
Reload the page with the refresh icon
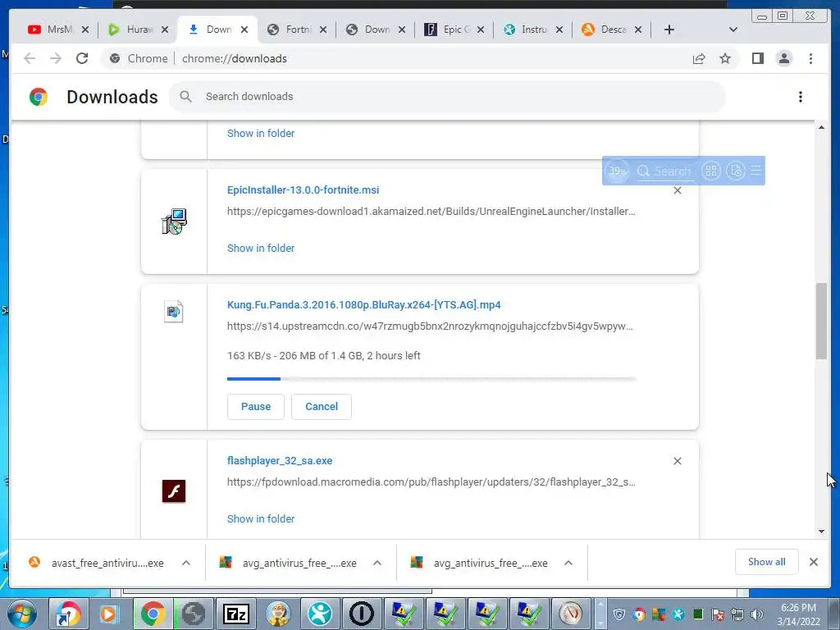82,58
